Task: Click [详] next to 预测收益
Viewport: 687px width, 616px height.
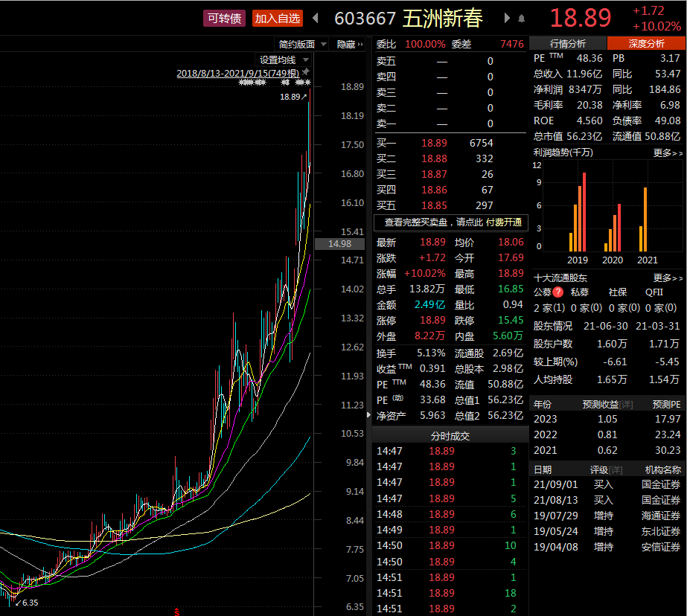Action: 626,405
